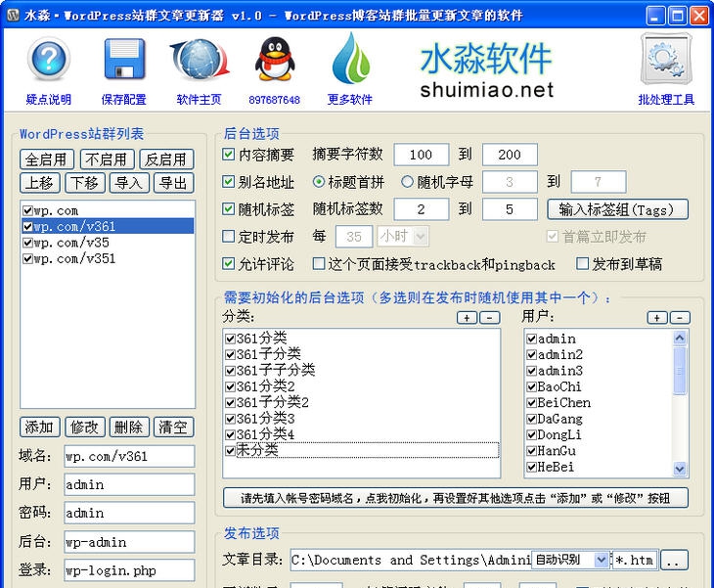
Task: Click 下移 button
Action: click(x=85, y=183)
